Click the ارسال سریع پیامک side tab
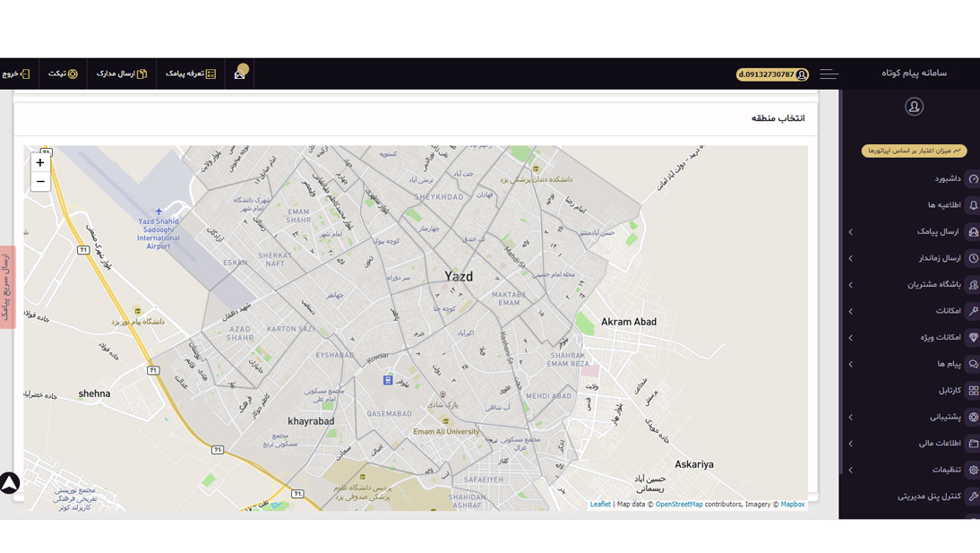 click(7, 287)
